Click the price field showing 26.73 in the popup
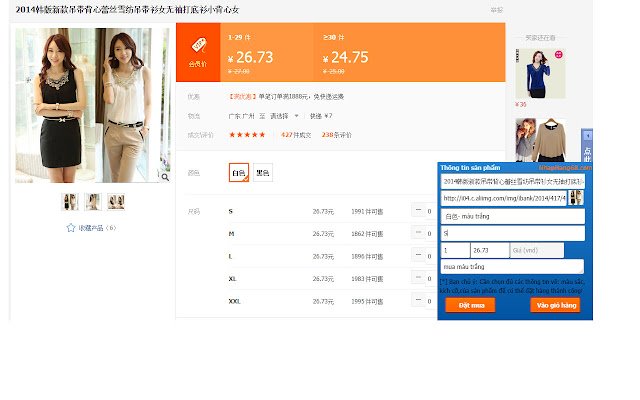Image resolution: width=640 pixels, height=400 pixels. tap(490, 250)
